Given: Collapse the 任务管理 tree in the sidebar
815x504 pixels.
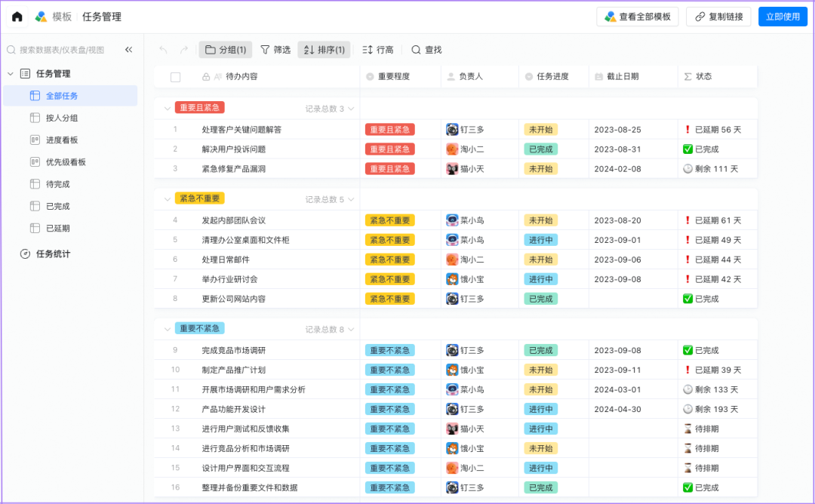Looking at the screenshot, I should click(11, 74).
